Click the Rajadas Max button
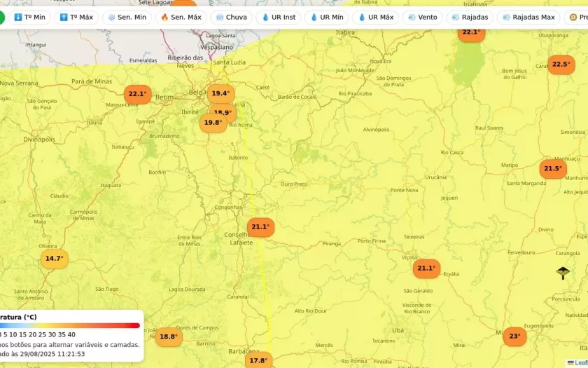 click(528, 17)
